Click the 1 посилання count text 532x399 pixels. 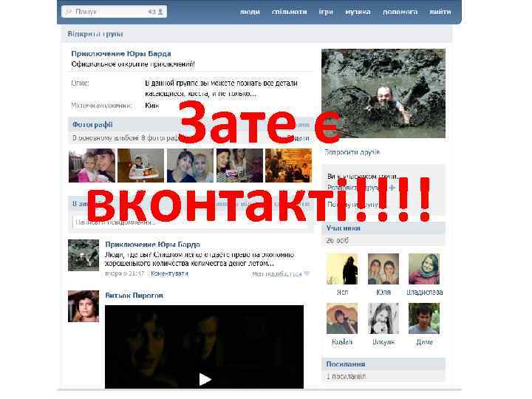(346, 376)
